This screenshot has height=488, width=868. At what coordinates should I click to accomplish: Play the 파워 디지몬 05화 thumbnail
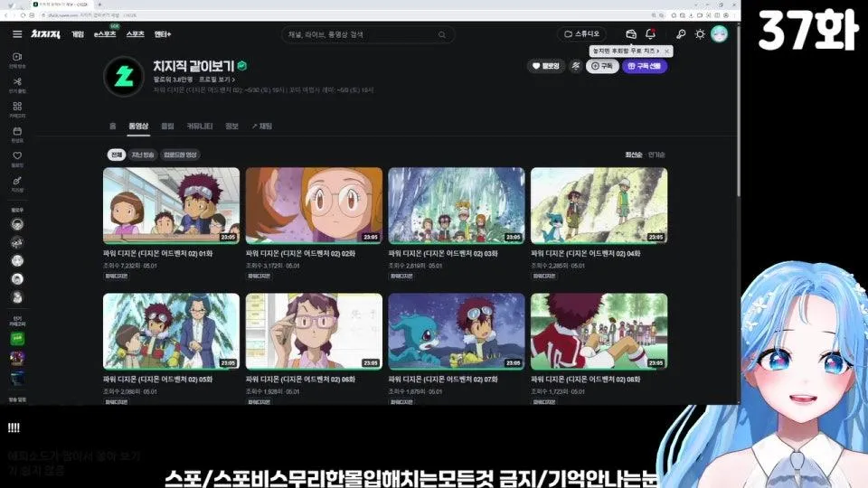[x=171, y=332]
